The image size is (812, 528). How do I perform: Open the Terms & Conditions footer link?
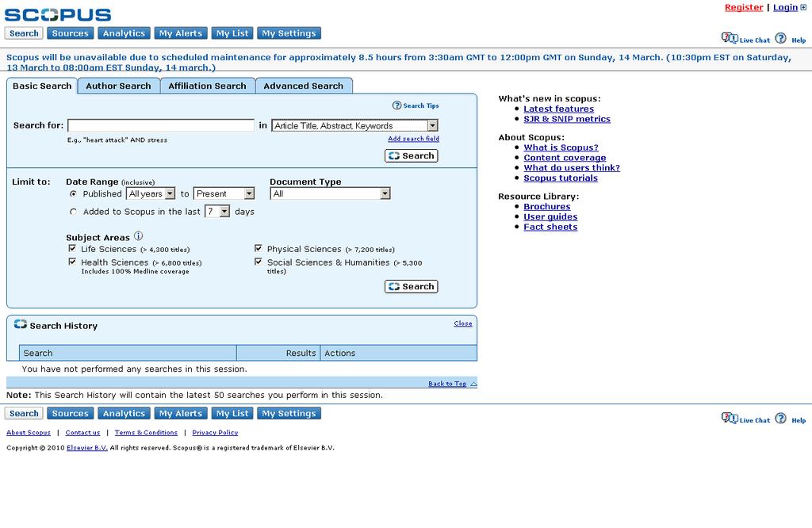coord(146,433)
